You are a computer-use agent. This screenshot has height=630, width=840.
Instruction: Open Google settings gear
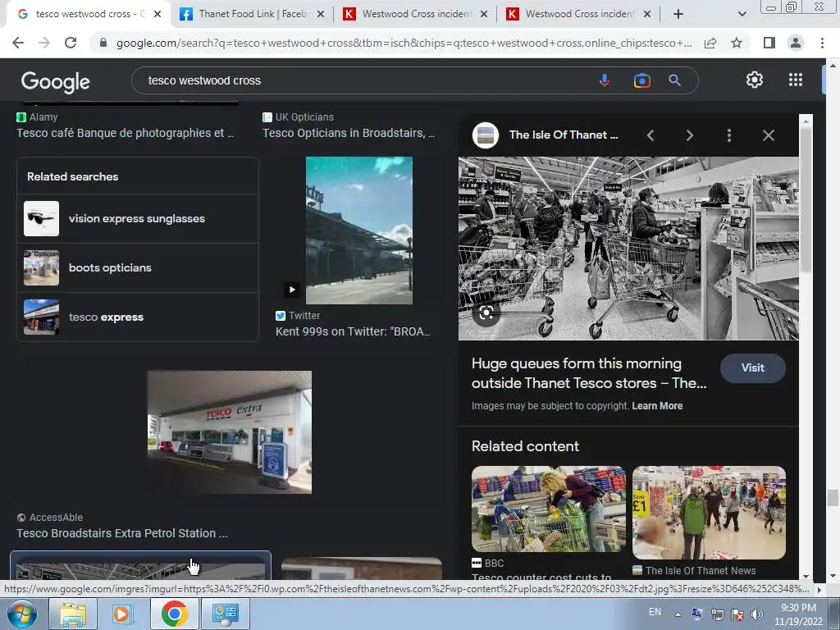tap(755, 80)
